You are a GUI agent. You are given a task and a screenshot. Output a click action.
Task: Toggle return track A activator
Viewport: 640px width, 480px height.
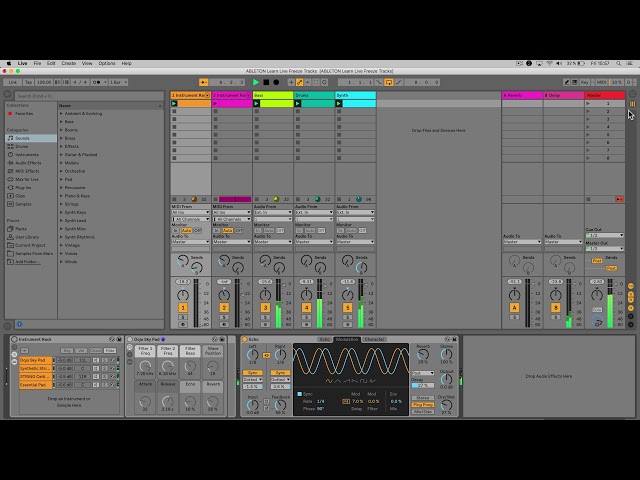[x=514, y=308]
